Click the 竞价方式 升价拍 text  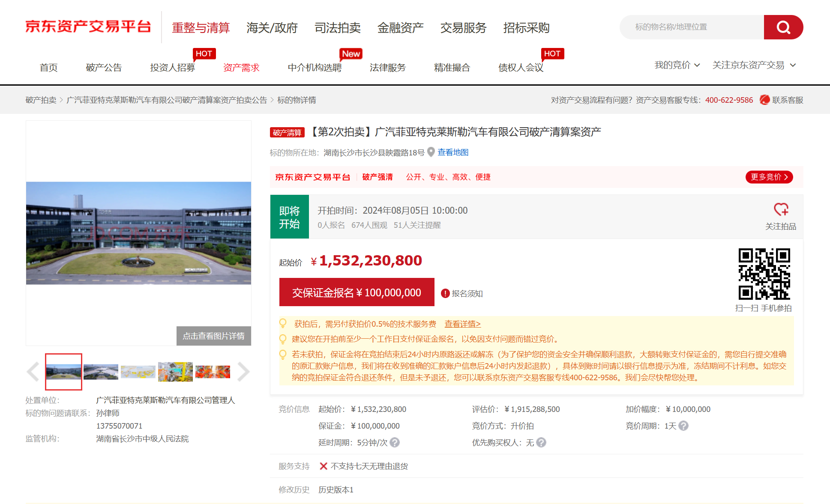click(x=503, y=426)
